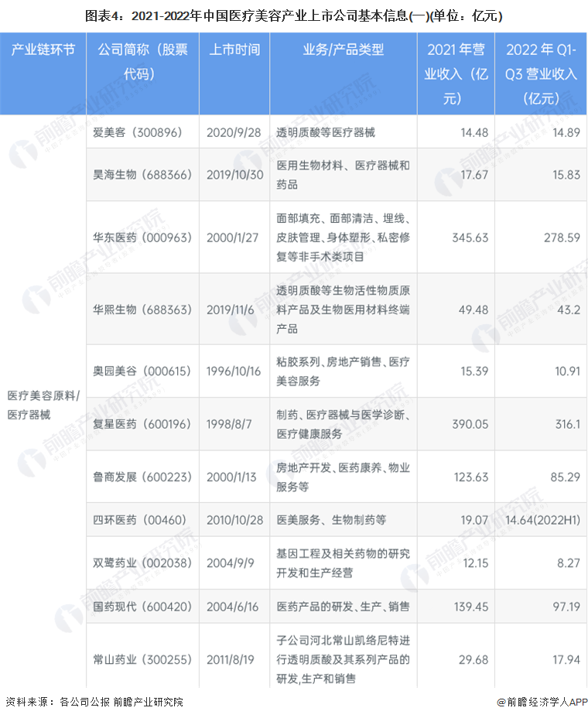Click listing date 1996/10/16
The image size is (588, 718).
coord(234,371)
